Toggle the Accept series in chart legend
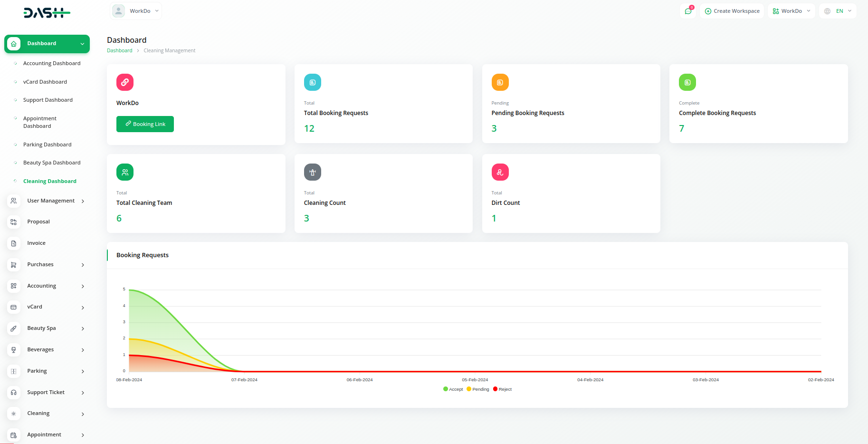Screen dimensions: 868x444 pyautogui.click(x=453, y=389)
